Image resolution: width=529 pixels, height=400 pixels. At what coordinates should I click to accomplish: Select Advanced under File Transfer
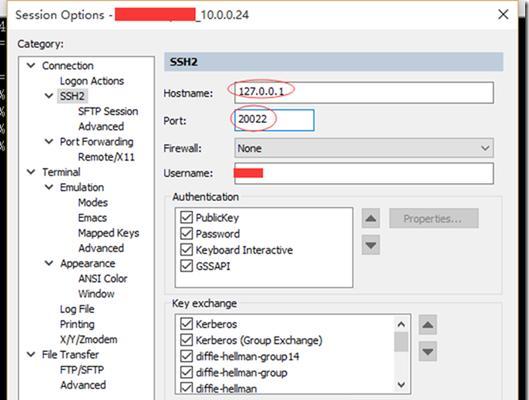[83, 385]
